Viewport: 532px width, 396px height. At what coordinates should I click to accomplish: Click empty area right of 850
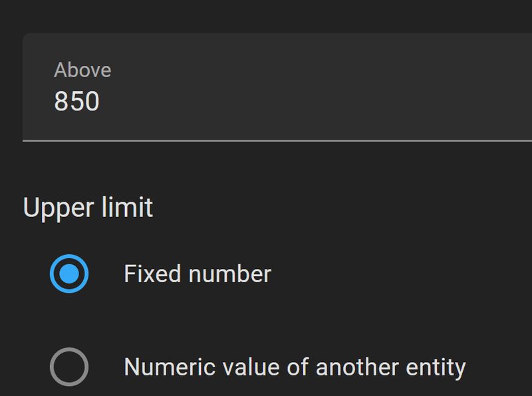pos(299,101)
